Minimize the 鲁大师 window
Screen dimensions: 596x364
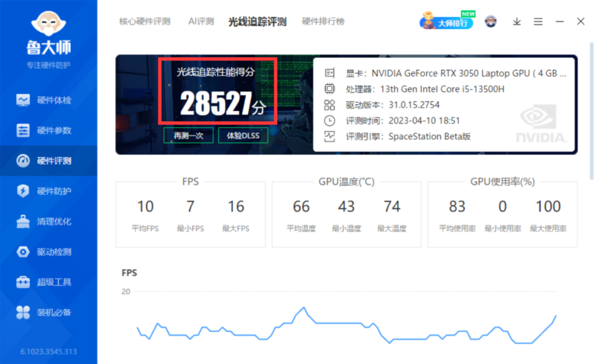point(559,22)
